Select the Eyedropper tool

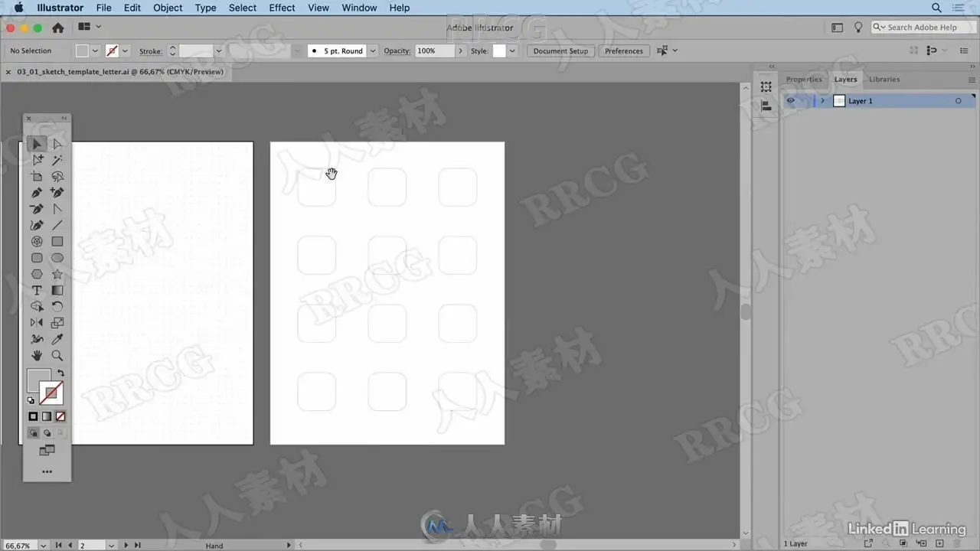pyautogui.click(x=57, y=339)
